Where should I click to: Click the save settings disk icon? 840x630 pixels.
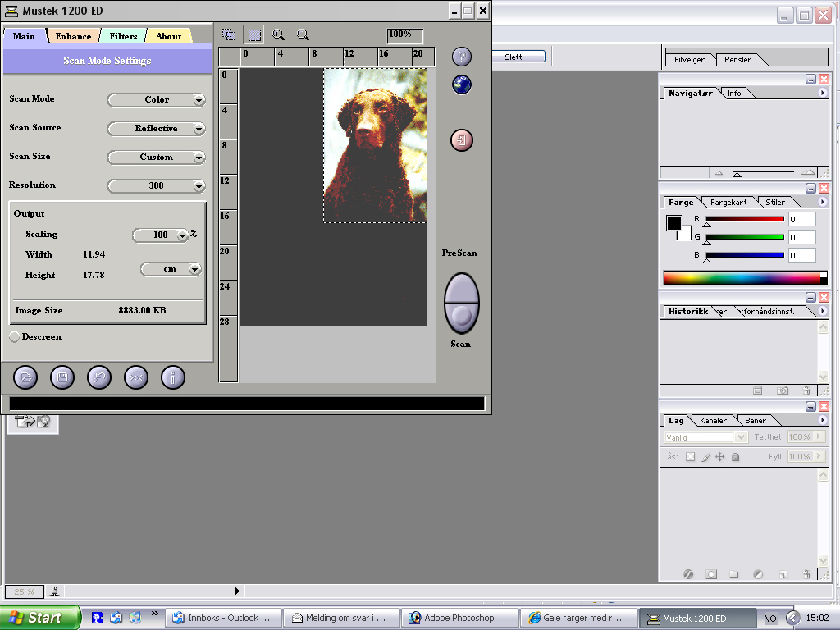(62, 377)
